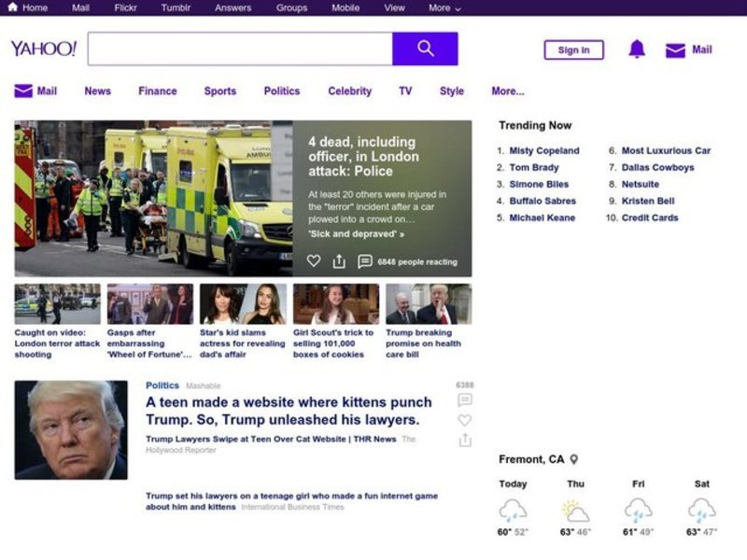Click the Mail envelope icon at top right
Viewport: 747px width, 560px height.
click(x=675, y=50)
